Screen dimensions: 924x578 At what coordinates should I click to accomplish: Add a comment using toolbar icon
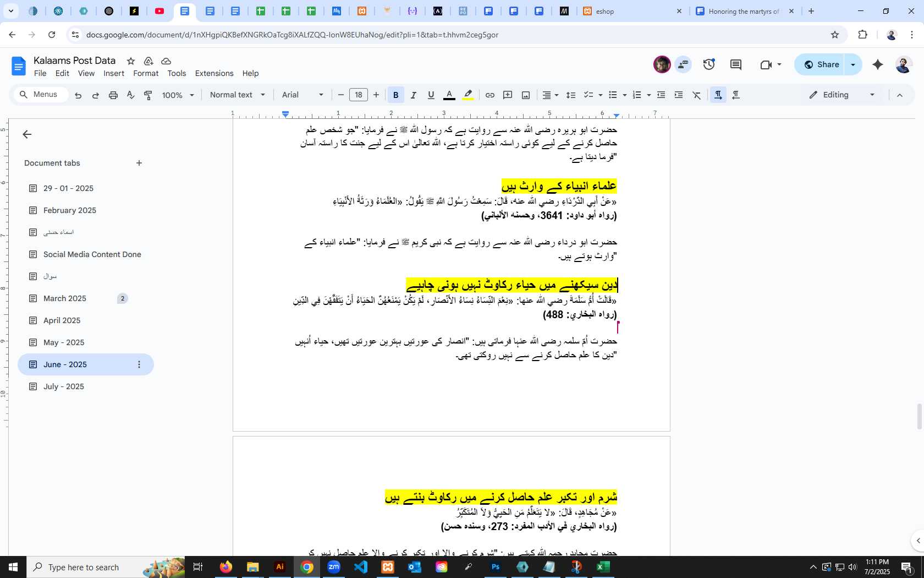coord(508,95)
